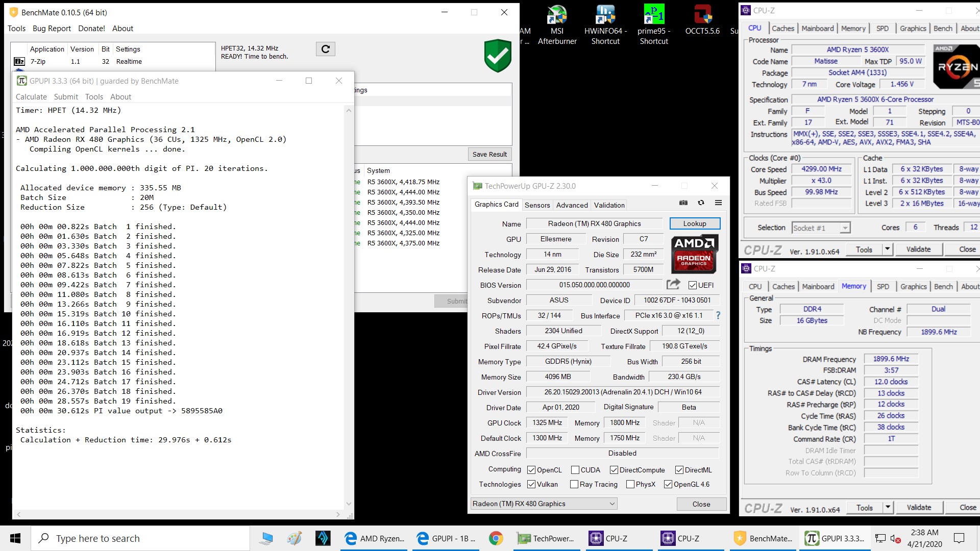The image size is (980, 551).
Task: Switch to GPUPI 3.3.3 taskbar item
Action: point(835,538)
